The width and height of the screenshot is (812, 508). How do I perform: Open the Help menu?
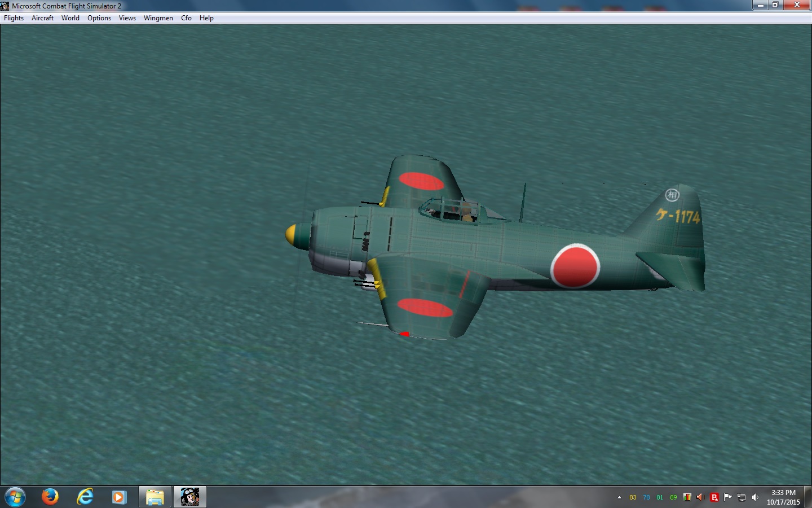206,18
